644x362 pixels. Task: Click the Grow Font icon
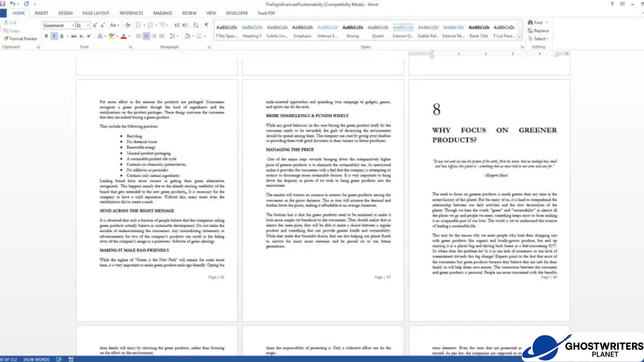pos(95,25)
